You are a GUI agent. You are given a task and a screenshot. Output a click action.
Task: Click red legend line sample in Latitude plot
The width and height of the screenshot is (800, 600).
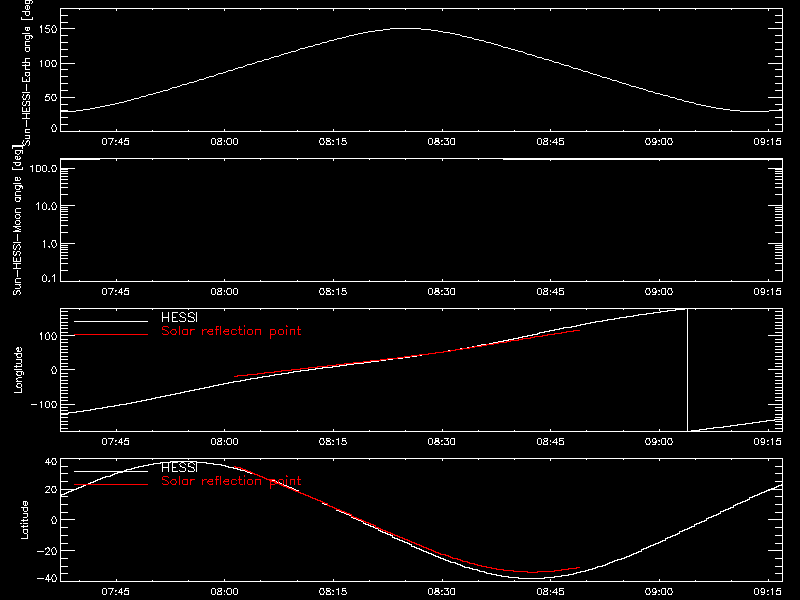pos(111,485)
